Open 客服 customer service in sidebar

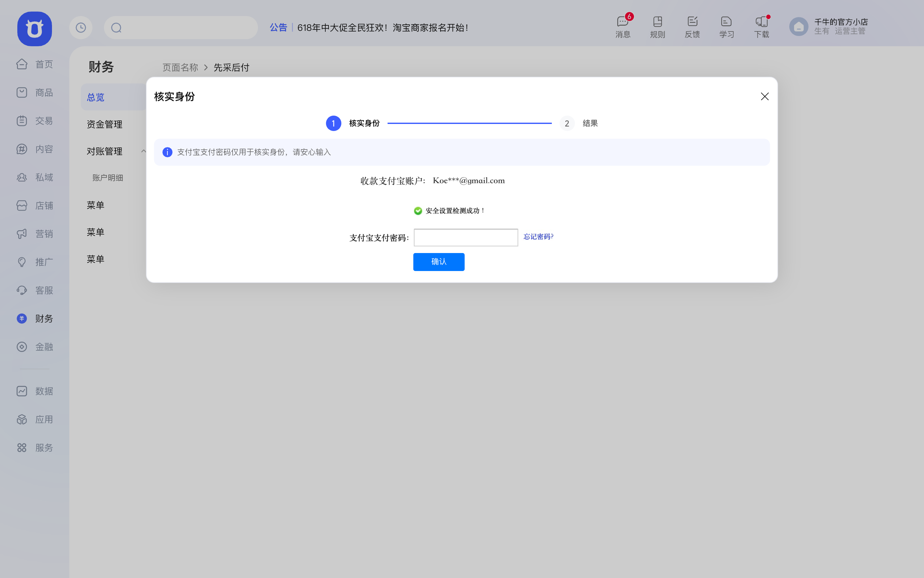coord(34,291)
